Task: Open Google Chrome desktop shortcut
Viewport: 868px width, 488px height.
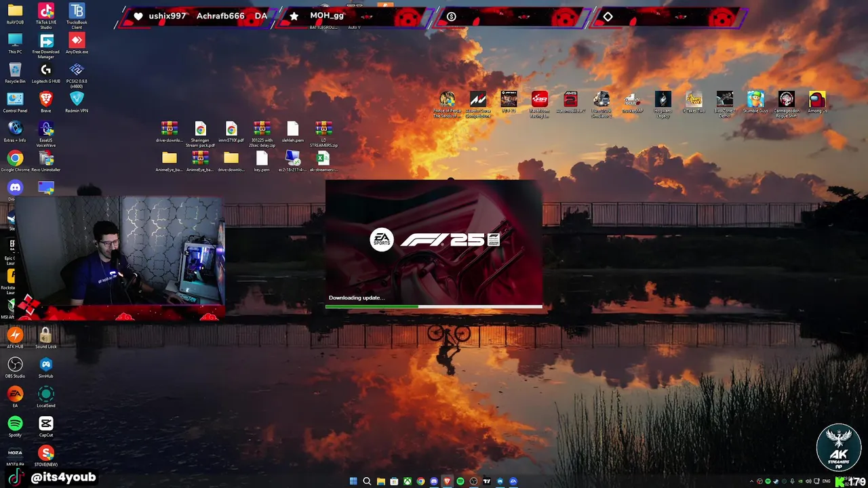Action: tap(15, 161)
